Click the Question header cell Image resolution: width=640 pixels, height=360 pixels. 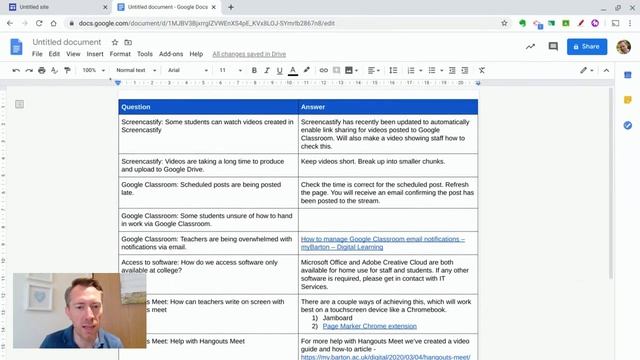pyautogui.click(x=209, y=107)
